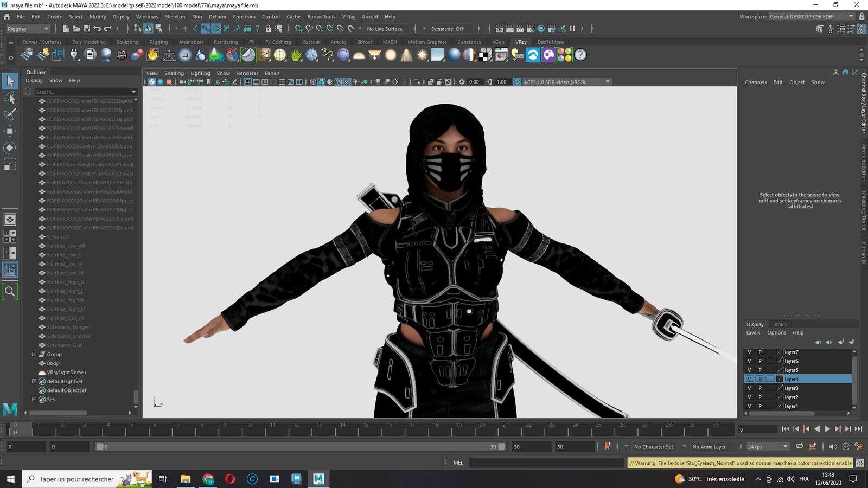
Task: Expand the Group node in Outliner
Action: tap(34, 354)
